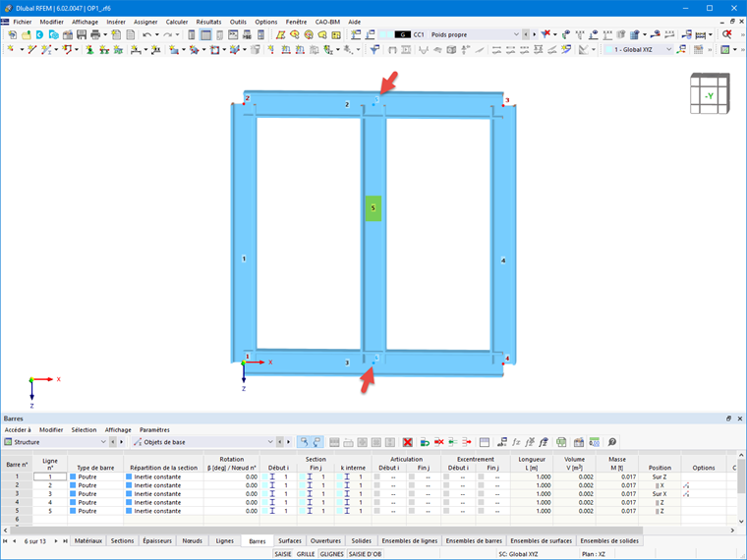Click bar 1 Poutre type color swatch

point(73,476)
